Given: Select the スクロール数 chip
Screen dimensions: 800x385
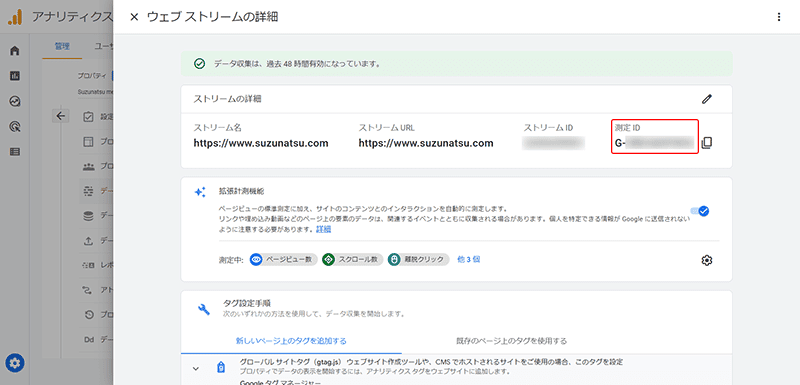Looking at the screenshot, I should coord(353,259).
